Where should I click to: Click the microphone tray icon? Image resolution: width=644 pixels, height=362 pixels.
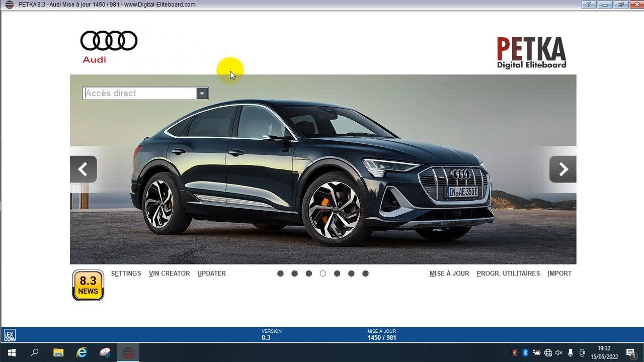tap(571, 353)
